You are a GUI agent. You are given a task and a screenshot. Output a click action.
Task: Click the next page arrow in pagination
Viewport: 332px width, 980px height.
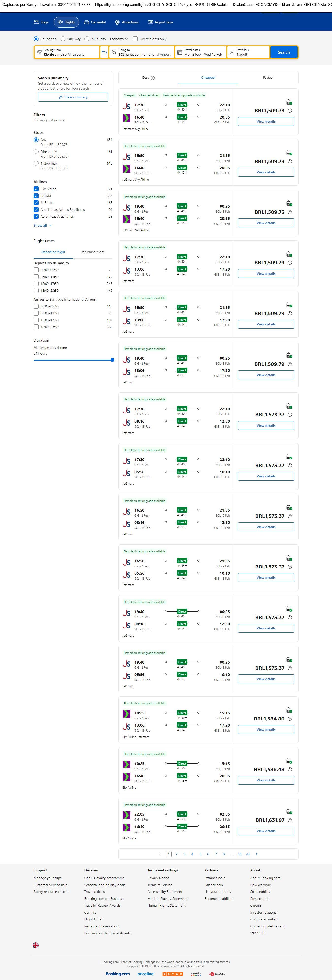257,854
